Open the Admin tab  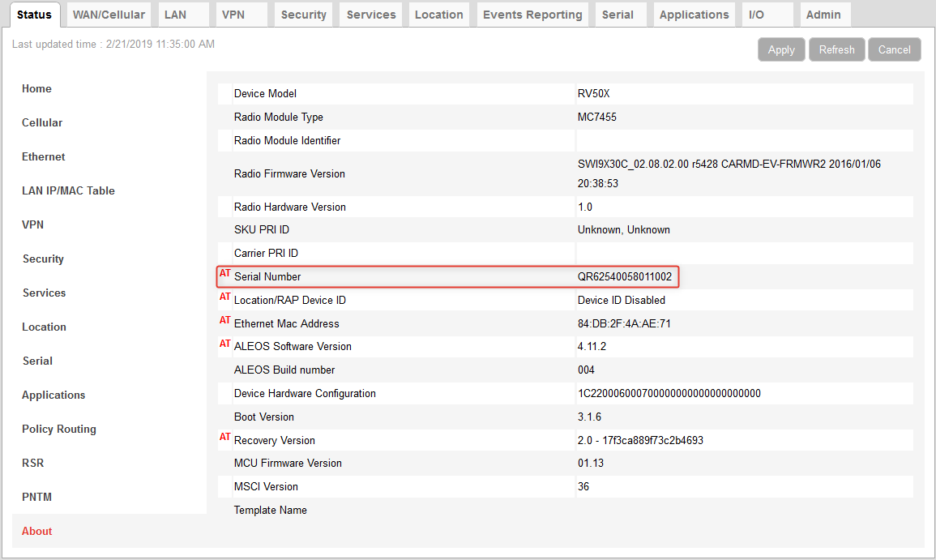click(824, 14)
